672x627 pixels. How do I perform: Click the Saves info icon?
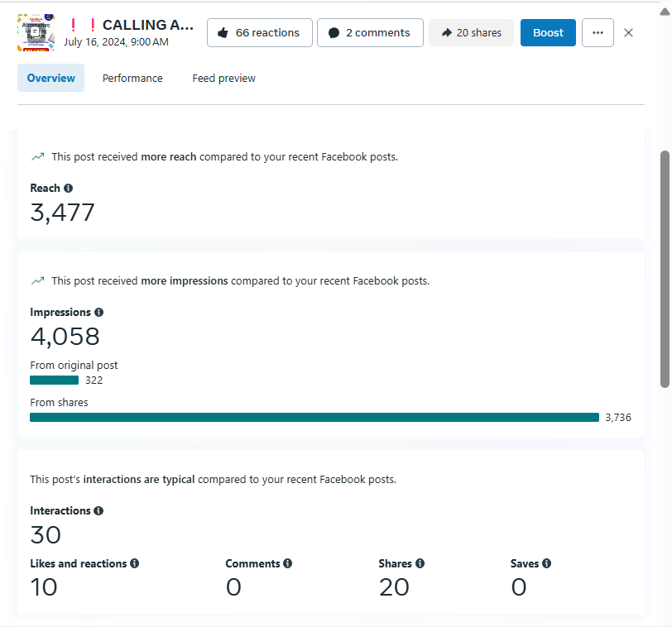point(546,563)
